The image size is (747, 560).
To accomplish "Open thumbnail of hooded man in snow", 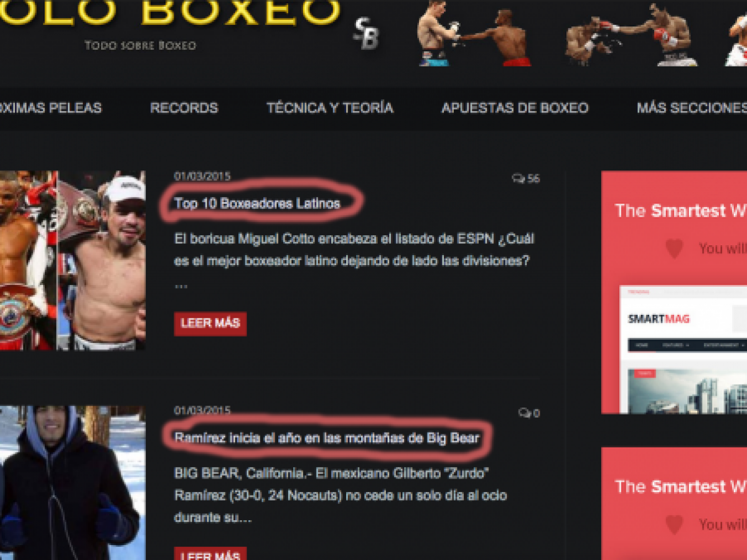I will tap(72, 483).
